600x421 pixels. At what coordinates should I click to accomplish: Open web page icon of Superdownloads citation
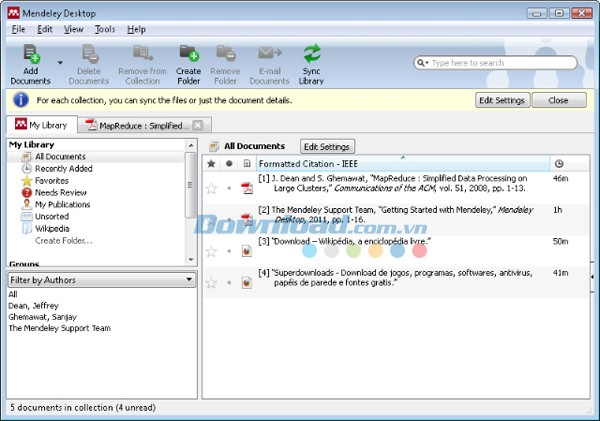(247, 282)
